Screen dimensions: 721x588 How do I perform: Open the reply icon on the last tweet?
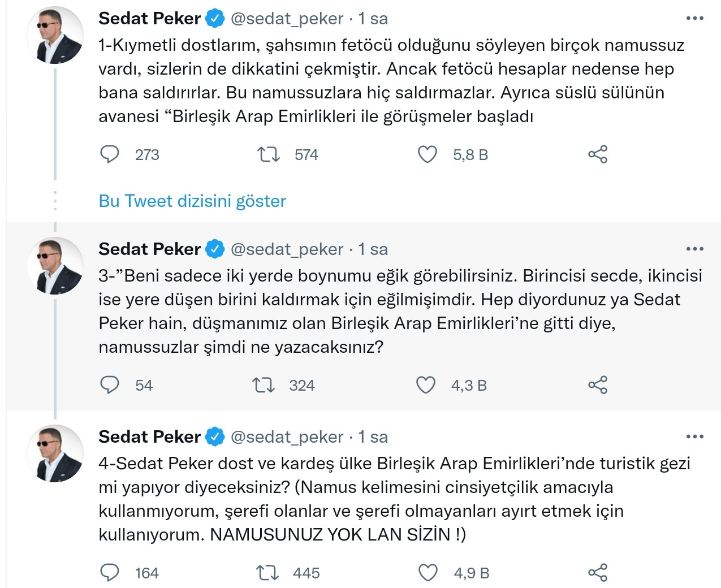pyautogui.click(x=110, y=572)
